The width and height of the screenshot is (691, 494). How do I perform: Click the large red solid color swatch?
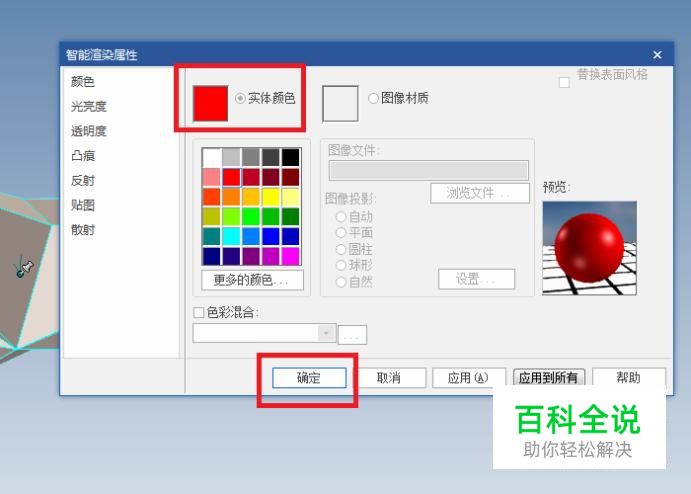click(x=210, y=103)
